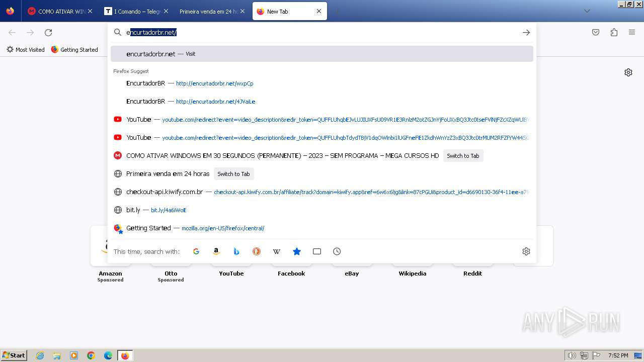Open Most Visited bookmarks folder
The image size is (644, 362).
(x=26, y=50)
